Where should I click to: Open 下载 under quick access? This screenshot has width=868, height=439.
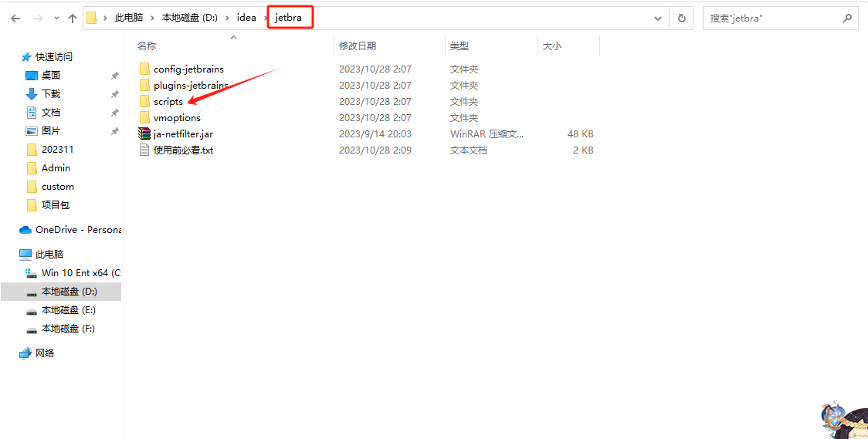click(x=51, y=94)
